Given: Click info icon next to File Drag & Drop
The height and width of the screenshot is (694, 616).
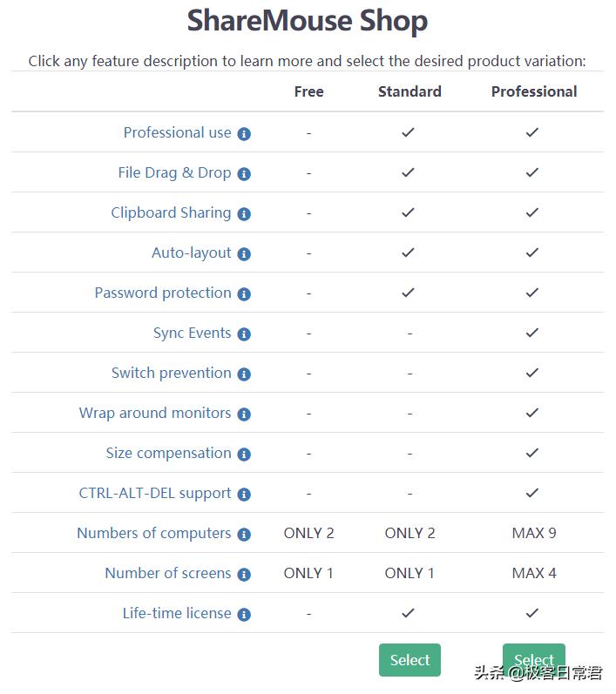Looking at the screenshot, I should click(x=244, y=174).
